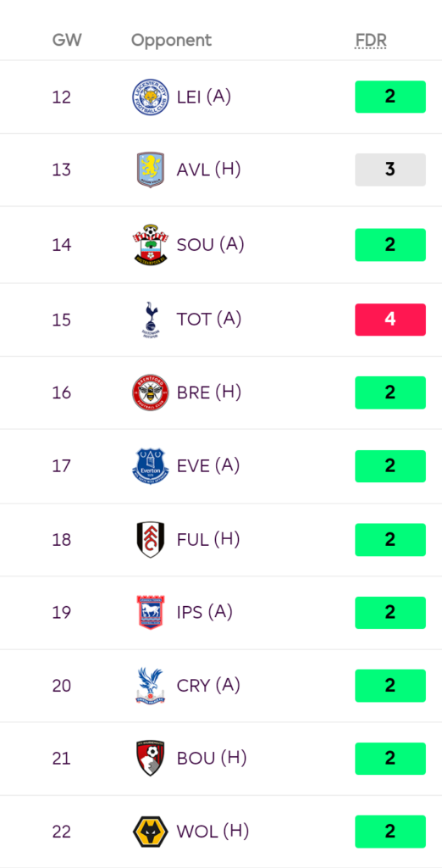Click the Opponent column header
Viewport: 442px width, 868px height.
[x=172, y=41]
